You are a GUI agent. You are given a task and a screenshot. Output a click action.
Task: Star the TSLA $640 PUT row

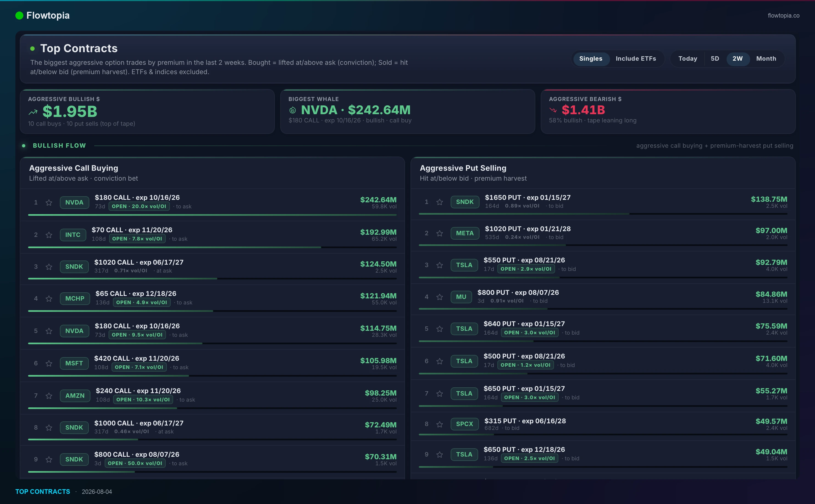440,329
